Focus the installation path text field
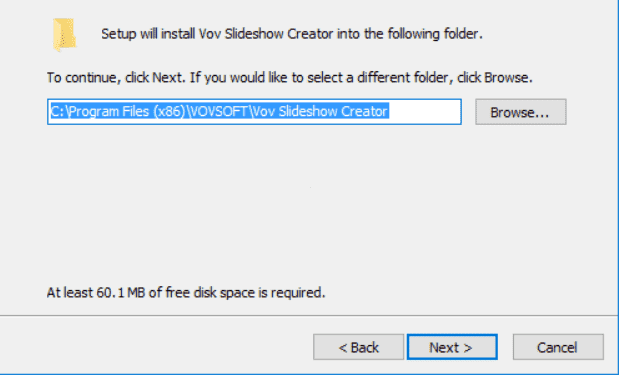The width and height of the screenshot is (622, 375). point(254,112)
